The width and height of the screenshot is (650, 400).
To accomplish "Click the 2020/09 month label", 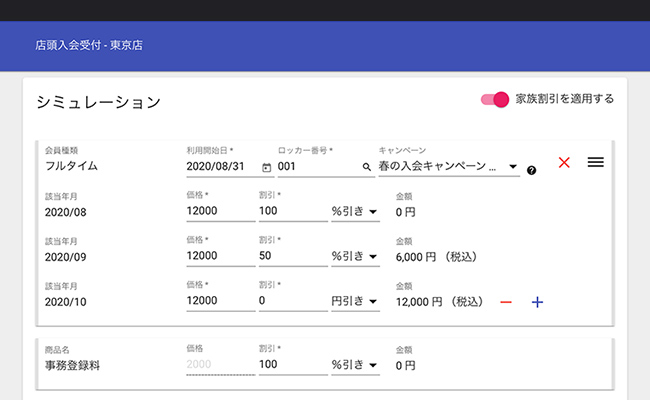I will (x=65, y=257).
